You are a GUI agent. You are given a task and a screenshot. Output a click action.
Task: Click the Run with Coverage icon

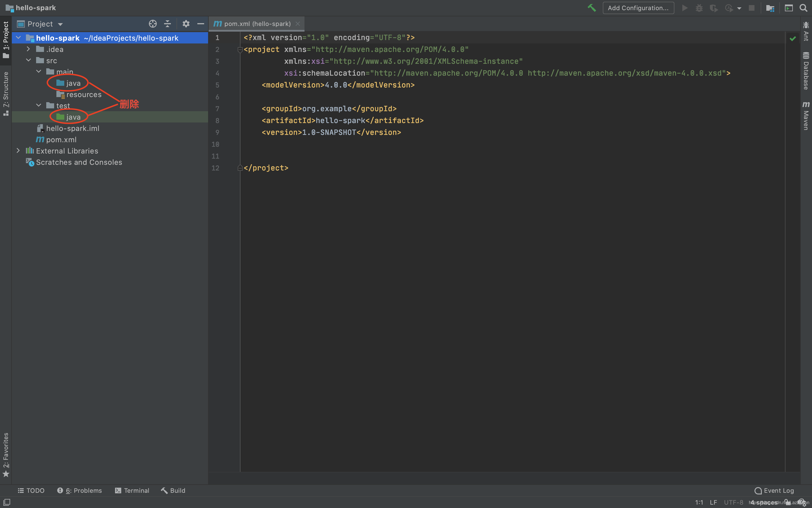pyautogui.click(x=714, y=8)
